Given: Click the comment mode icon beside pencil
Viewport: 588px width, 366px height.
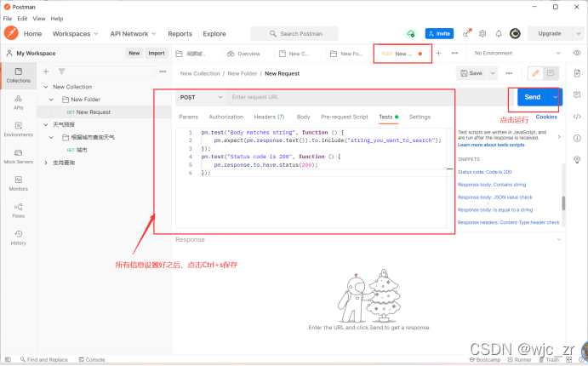Looking at the screenshot, I should (x=551, y=73).
